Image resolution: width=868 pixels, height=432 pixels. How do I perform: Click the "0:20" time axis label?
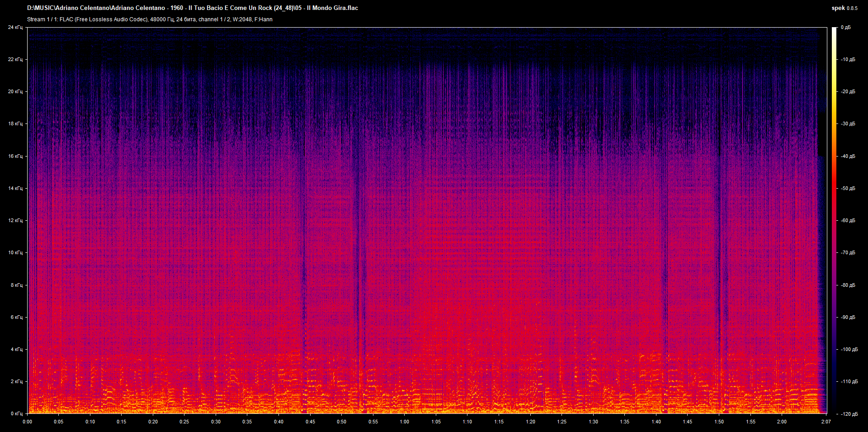point(153,422)
